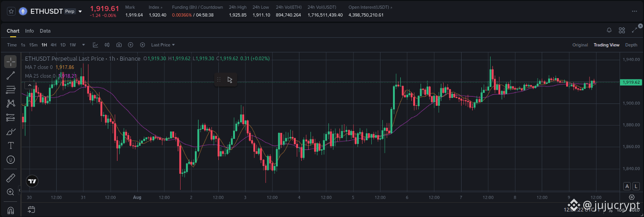The image size is (644, 217).
Task: Expand more time intervals dropdown
Action: [83, 45]
